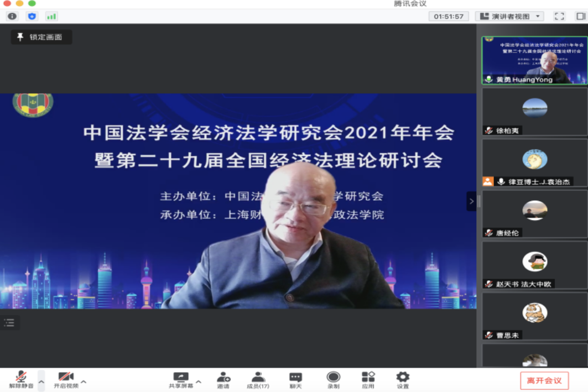Image resolution: width=588 pixels, height=392 pixels.
Task: Enter fullscreen mode via the top-right icon
Action: click(559, 17)
